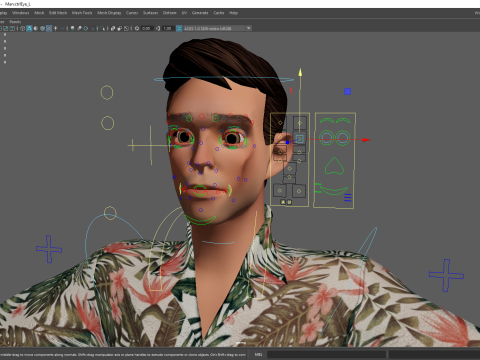Open the Surfaces menu

point(150,13)
